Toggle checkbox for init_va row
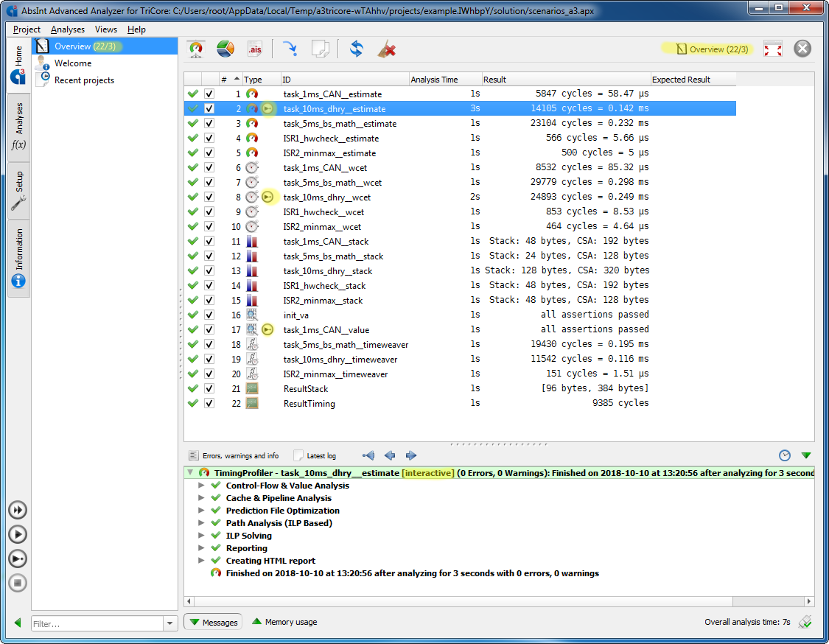 coord(209,315)
